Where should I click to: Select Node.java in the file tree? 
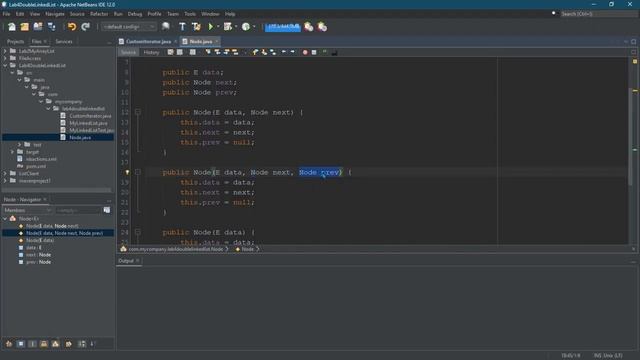click(80, 138)
